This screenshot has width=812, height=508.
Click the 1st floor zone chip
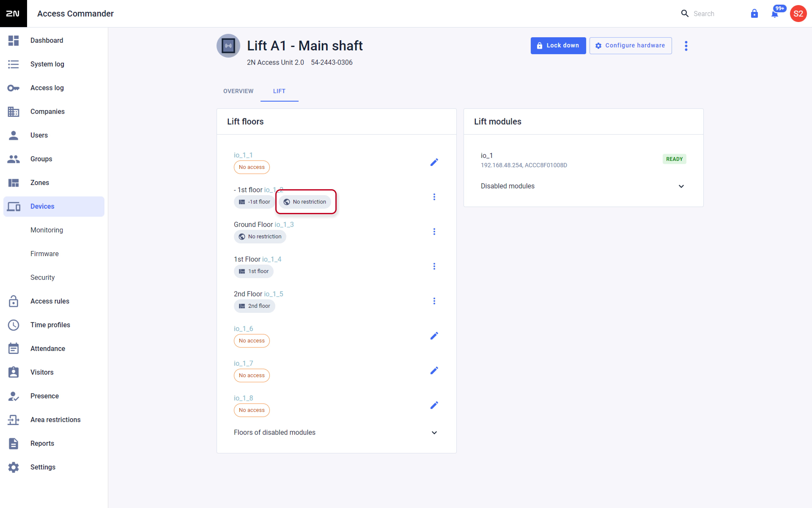254,271
